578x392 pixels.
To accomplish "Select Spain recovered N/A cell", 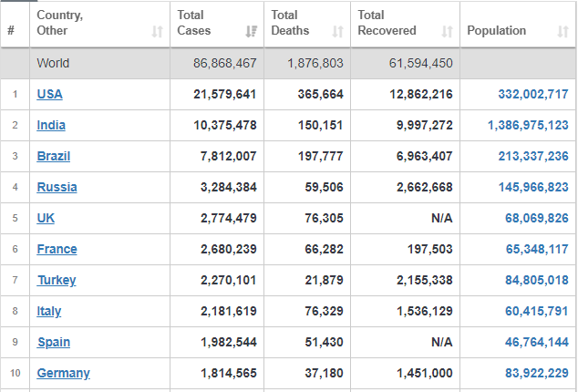I will pos(441,342).
